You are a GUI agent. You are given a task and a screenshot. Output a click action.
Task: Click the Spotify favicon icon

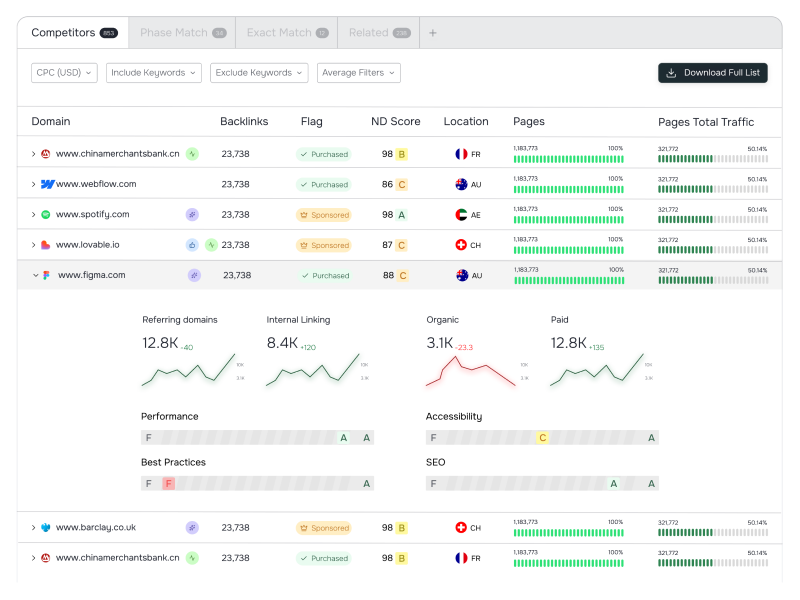point(45,215)
